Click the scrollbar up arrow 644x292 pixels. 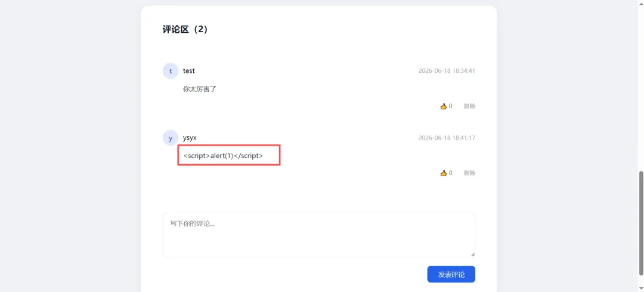coord(640,3)
